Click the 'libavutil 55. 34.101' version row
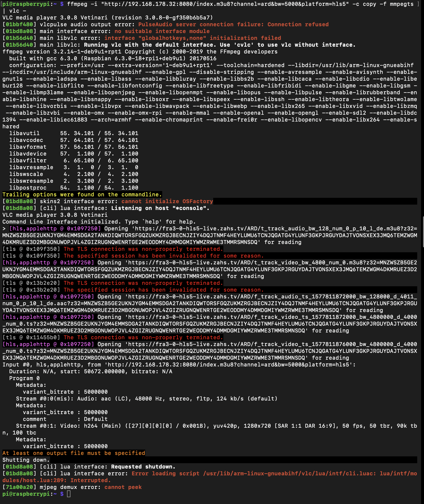 pyautogui.click(x=74, y=133)
